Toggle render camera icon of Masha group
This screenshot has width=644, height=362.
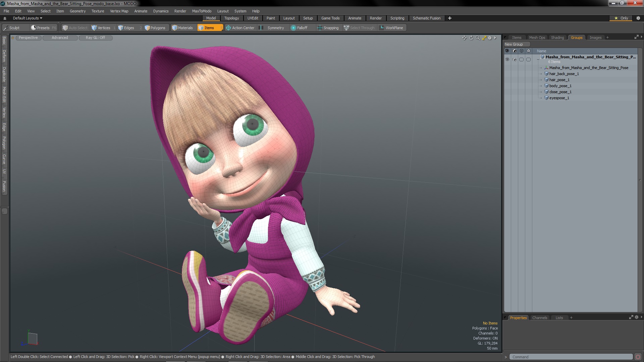pos(515,59)
